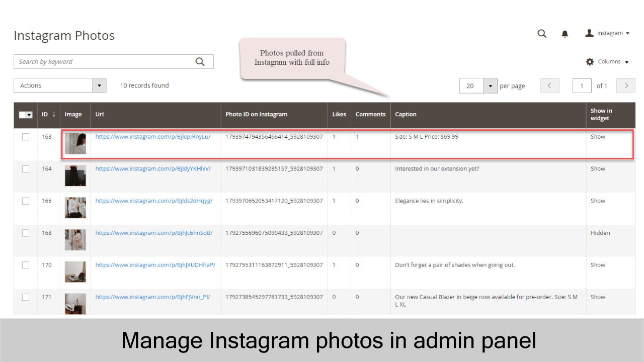Image resolution: width=644 pixels, height=362 pixels.
Task: Select the checkbox for record 170
Action: tap(26, 265)
